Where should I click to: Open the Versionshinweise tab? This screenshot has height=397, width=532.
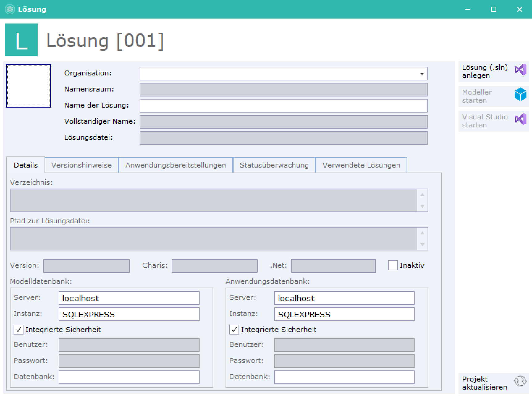click(x=82, y=165)
